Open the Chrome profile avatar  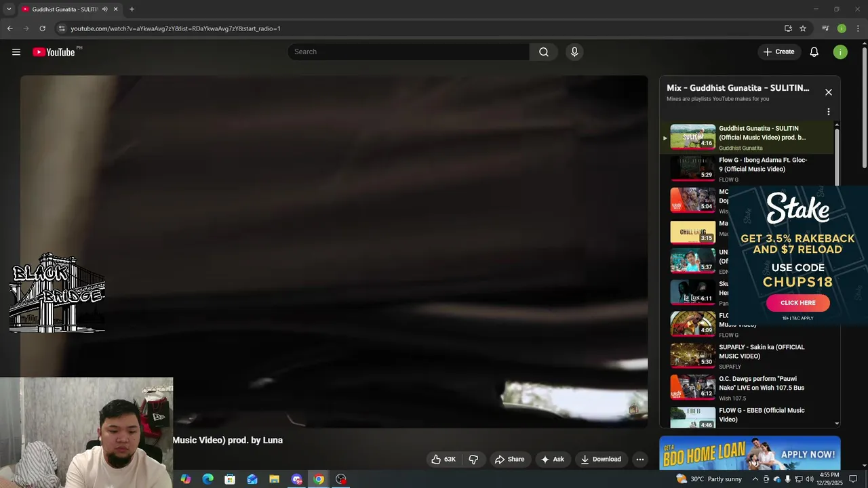(842, 28)
